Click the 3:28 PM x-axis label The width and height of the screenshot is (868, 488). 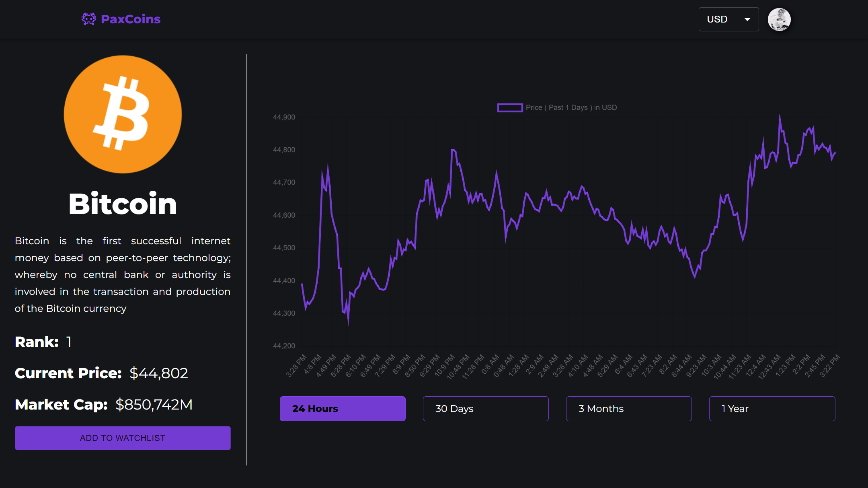[296, 365]
